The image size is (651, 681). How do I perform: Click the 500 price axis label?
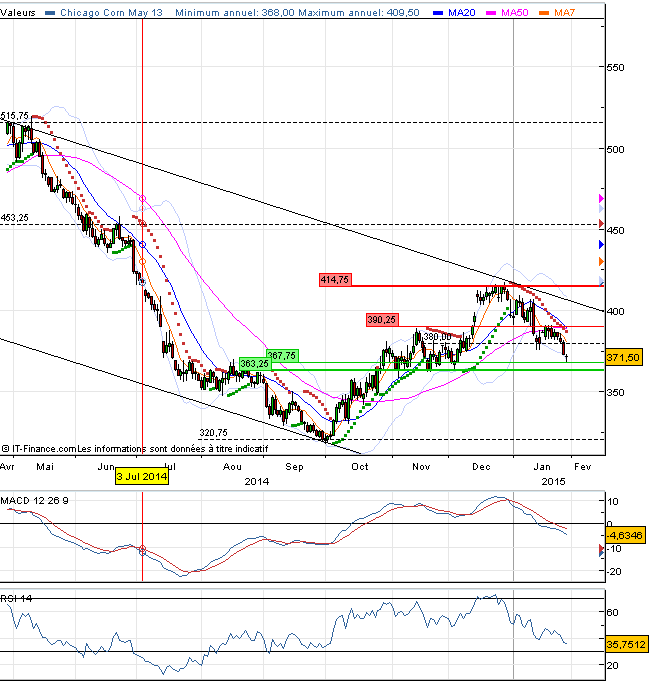point(615,149)
